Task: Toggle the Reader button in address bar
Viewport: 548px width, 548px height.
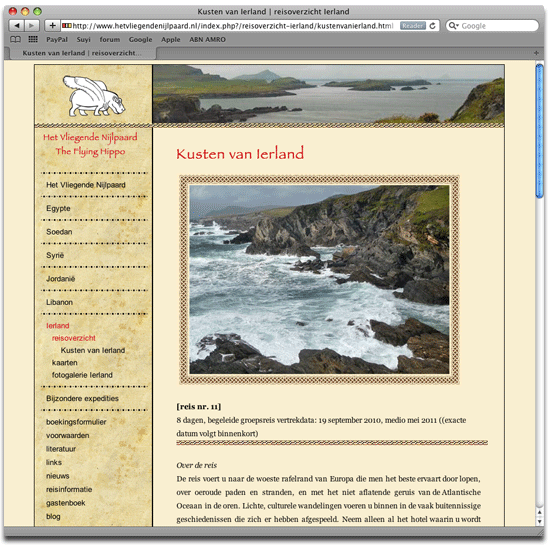Action: click(413, 26)
